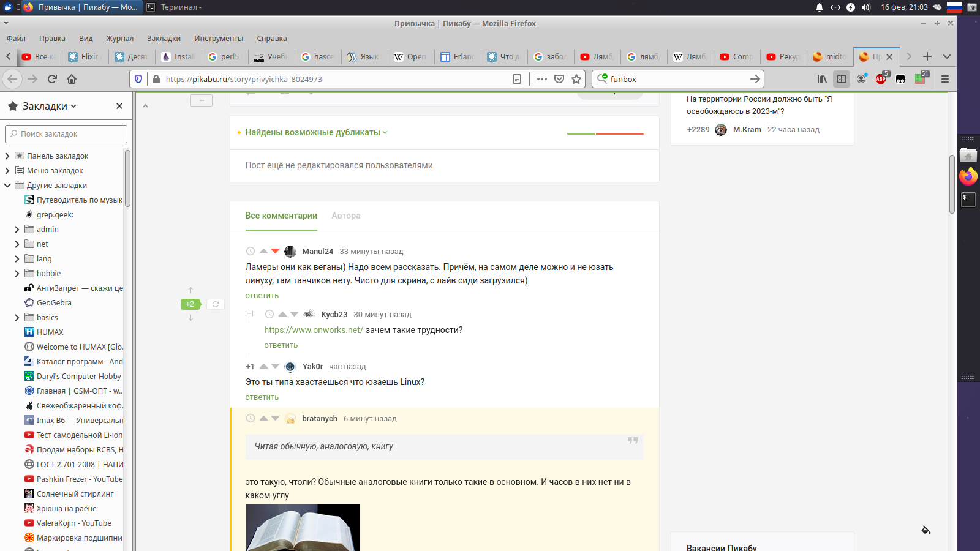Screen dimensions: 980x551
Task: Open Справка menu
Action: tap(272, 39)
